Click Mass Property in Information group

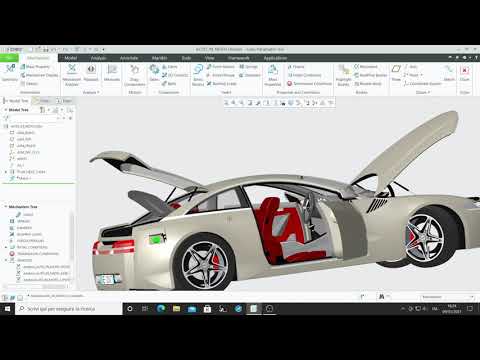point(35,67)
